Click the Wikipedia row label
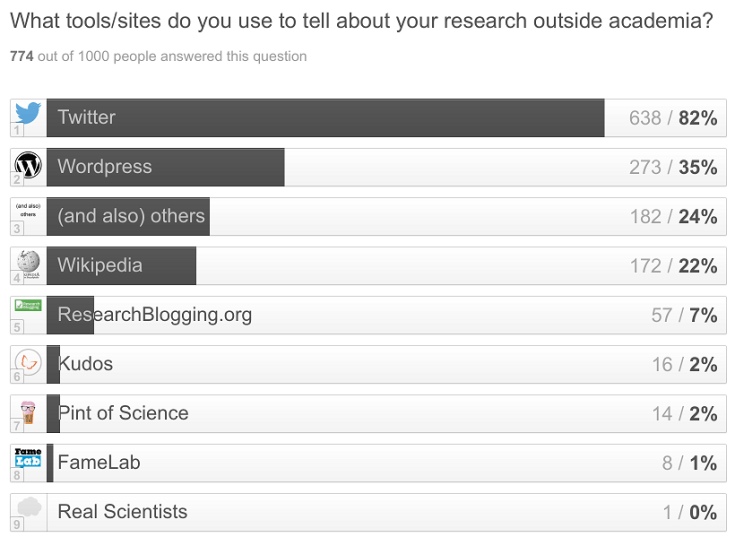 pos(100,266)
